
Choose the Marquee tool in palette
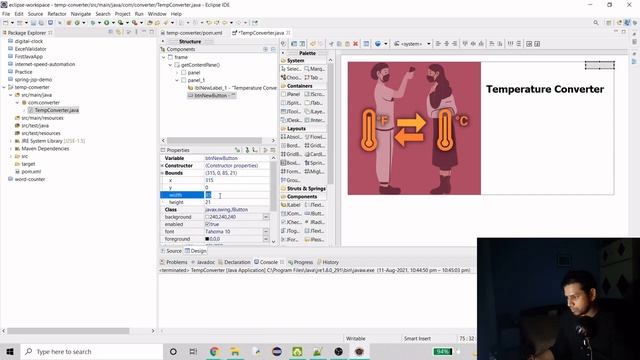[x=315, y=69]
